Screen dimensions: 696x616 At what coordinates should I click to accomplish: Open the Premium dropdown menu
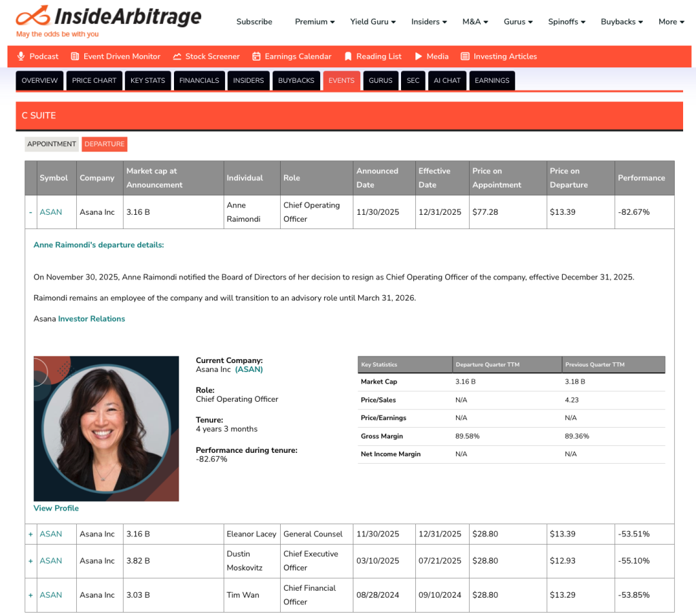(315, 22)
